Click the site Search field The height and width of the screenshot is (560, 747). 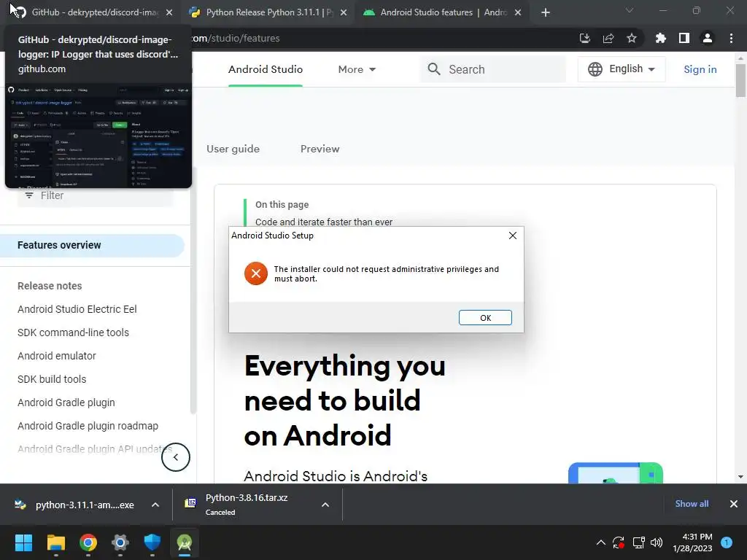(x=493, y=69)
